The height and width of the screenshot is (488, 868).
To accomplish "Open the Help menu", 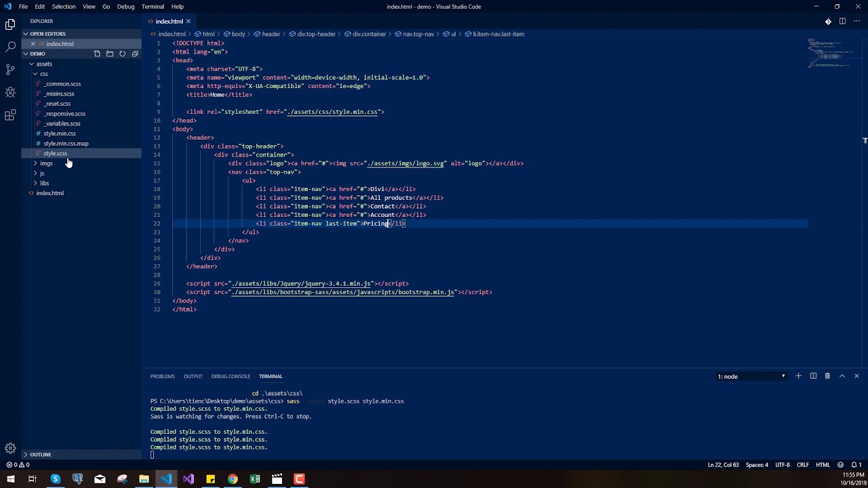I will (178, 6).
